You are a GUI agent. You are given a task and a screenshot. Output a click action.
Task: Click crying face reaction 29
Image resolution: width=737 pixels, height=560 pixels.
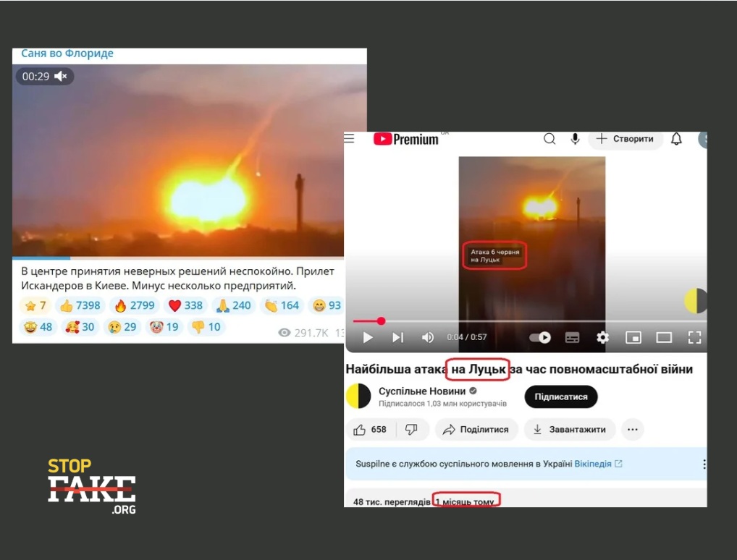pyautogui.click(x=122, y=327)
